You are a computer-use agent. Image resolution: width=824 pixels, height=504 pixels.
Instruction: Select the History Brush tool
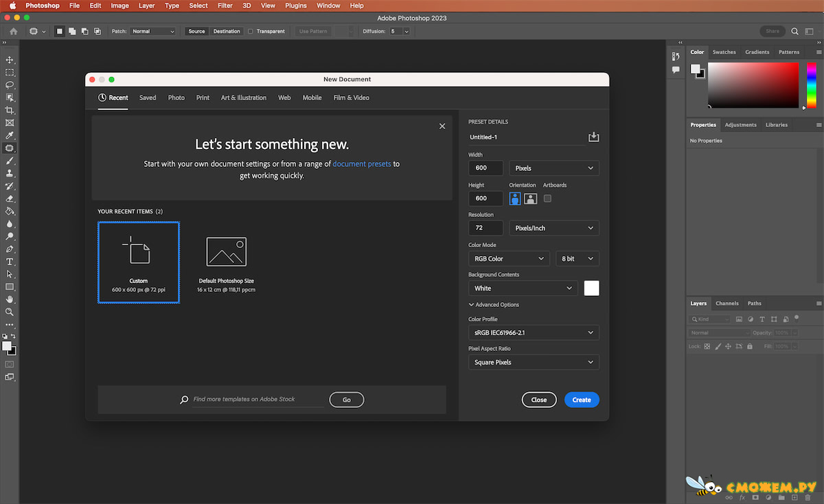10,185
